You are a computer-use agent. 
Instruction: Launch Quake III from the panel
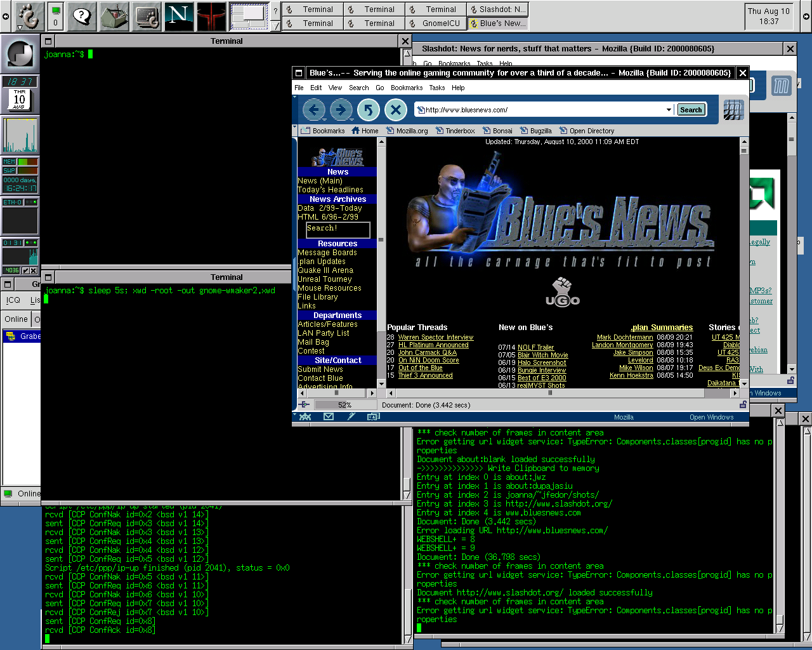pos(211,16)
